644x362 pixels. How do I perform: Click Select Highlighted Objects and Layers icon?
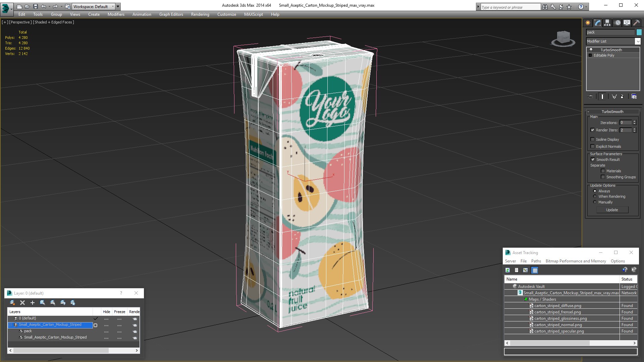click(x=43, y=303)
